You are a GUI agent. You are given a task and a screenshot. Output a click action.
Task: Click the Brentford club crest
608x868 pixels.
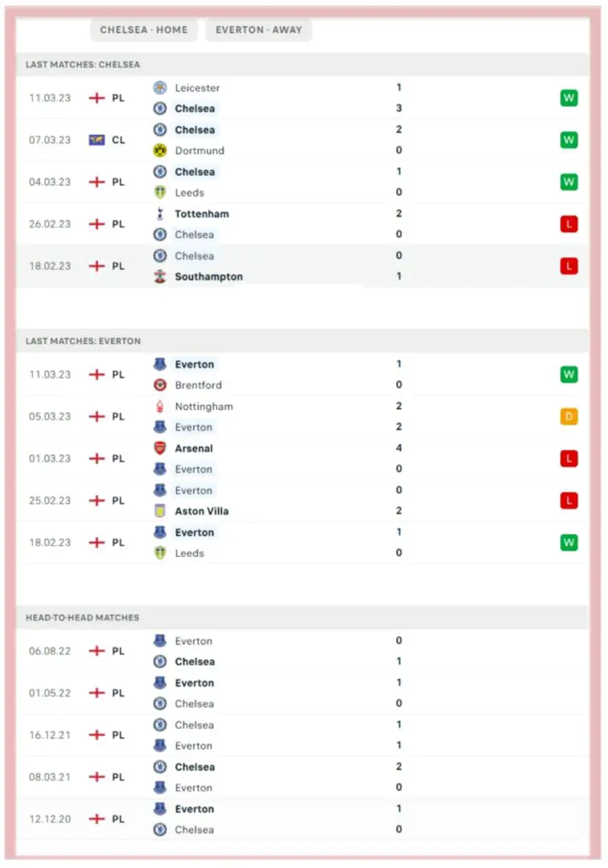pos(160,385)
